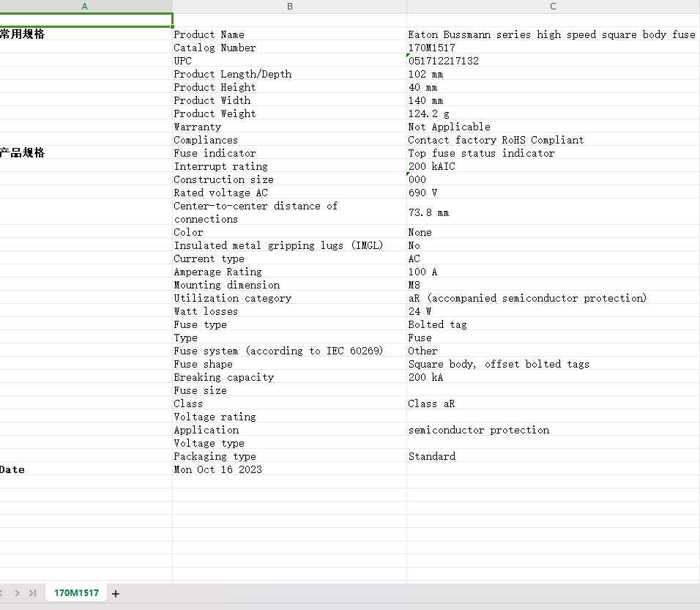
Task: Select the 'Current type' cell
Action: click(x=290, y=258)
